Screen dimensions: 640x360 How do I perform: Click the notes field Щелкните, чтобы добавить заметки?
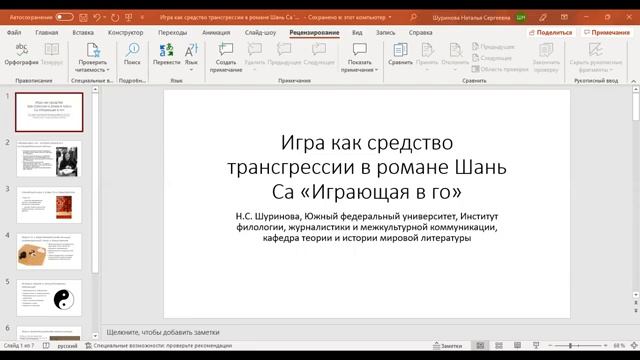pyautogui.click(x=163, y=332)
